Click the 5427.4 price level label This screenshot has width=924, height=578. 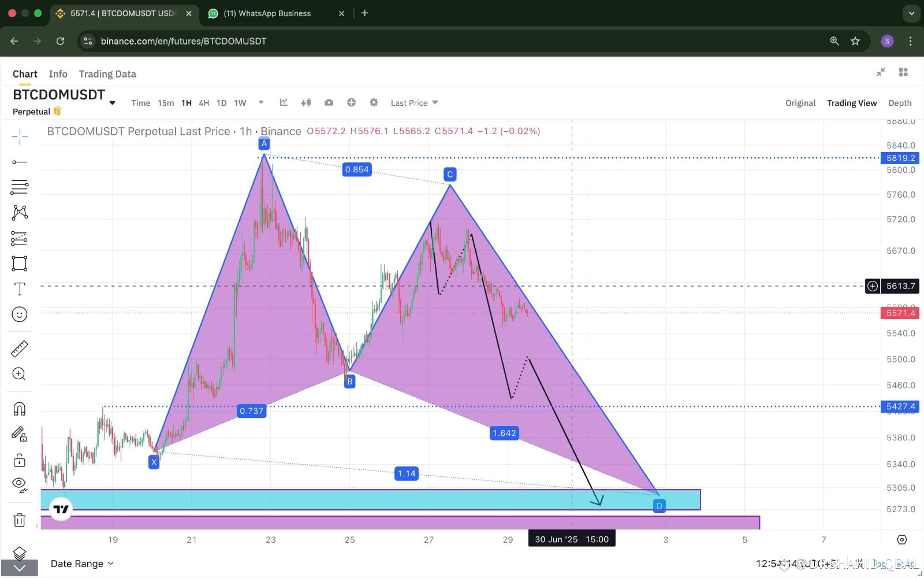[x=900, y=406]
